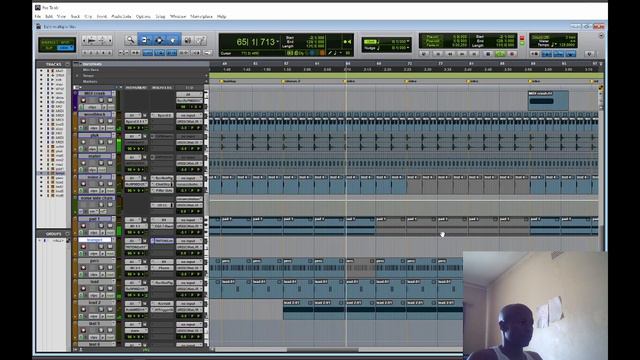640x360 pixels.
Task: Open the File menu
Action: 38,16
